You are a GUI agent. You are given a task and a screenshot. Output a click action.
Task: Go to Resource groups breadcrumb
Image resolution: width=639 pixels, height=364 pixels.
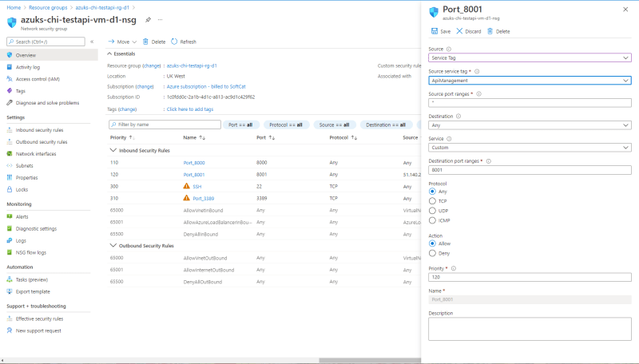(x=48, y=7)
